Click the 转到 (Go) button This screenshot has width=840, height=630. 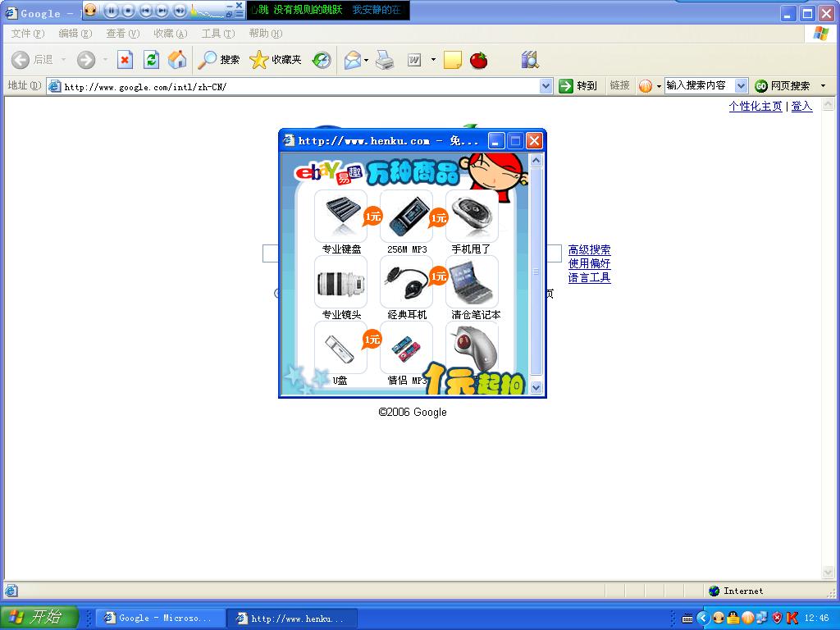point(578,85)
